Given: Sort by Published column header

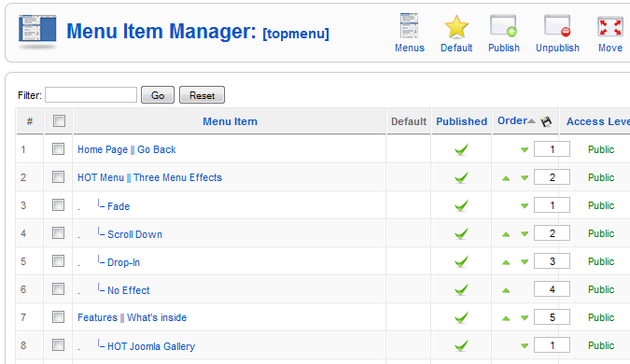Looking at the screenshot, I should tap(461, 121).
